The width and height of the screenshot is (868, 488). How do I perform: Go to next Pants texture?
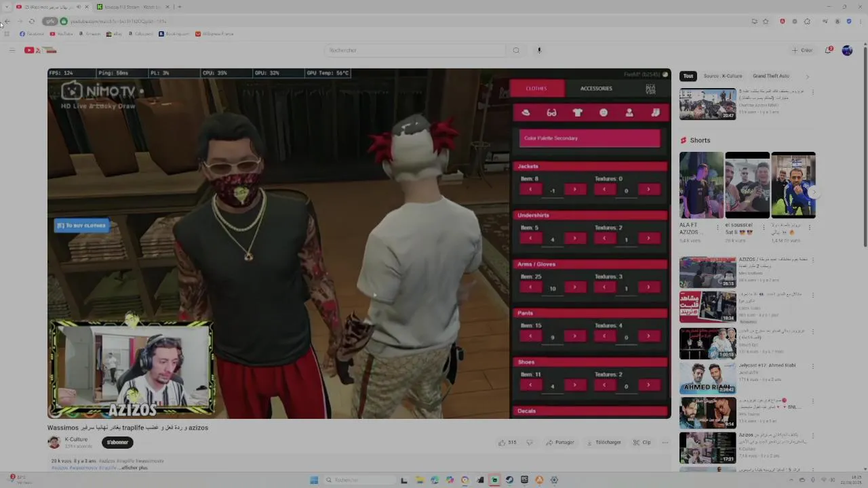point(648,336)
